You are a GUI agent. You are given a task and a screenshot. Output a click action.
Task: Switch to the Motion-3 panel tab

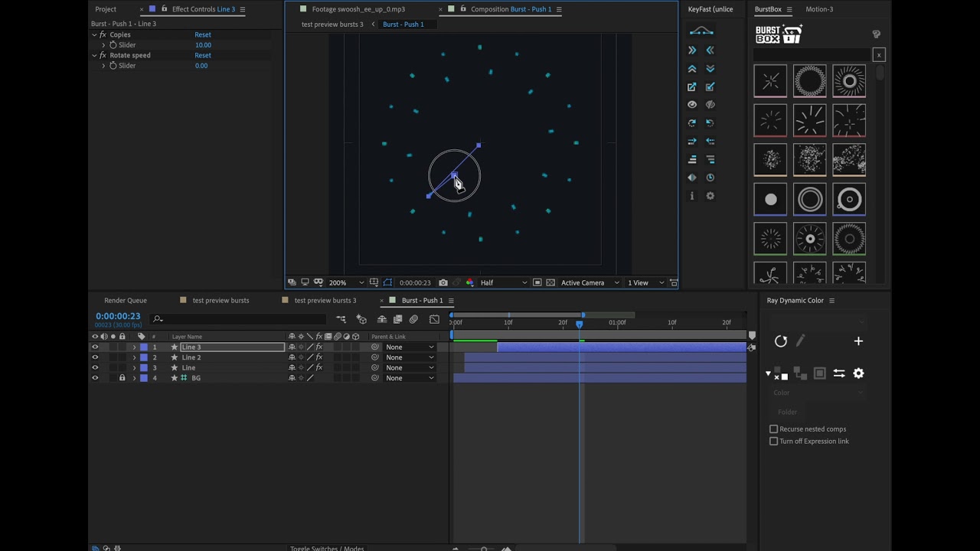click(819, 9)
